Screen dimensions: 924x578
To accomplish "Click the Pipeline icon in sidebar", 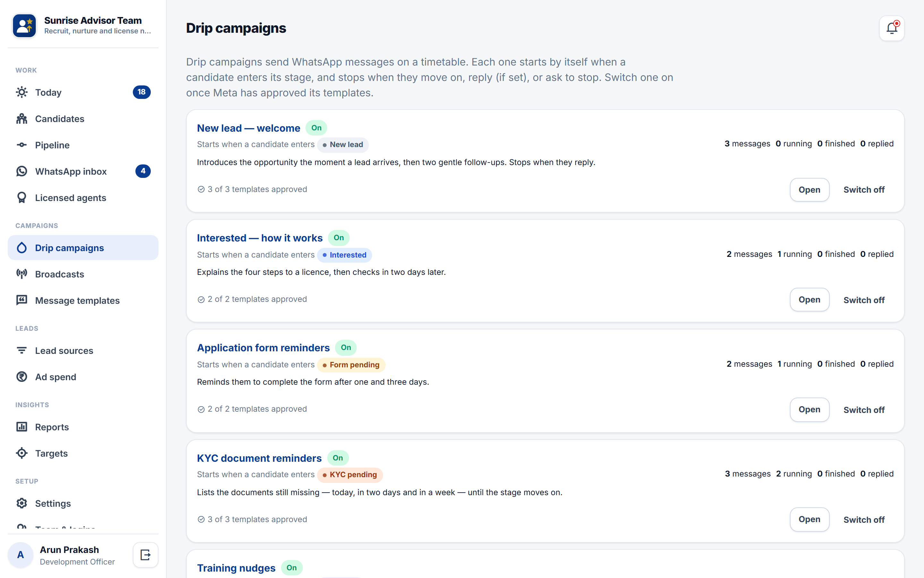I will point(22,145).
